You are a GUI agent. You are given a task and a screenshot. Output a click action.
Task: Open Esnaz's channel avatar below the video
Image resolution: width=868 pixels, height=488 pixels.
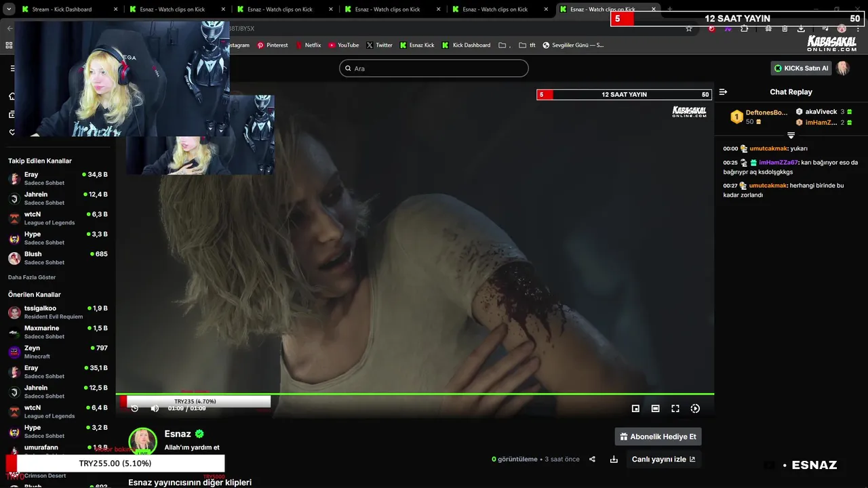[x=143, y=441]
